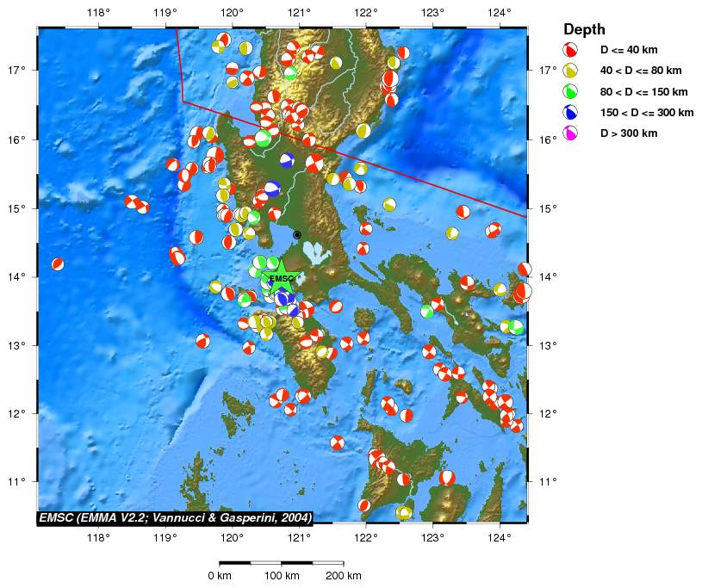Select the 'D <= 40 km' legend label
The width and height of the screenshot is (702, 588).
[x=630, y=50]
